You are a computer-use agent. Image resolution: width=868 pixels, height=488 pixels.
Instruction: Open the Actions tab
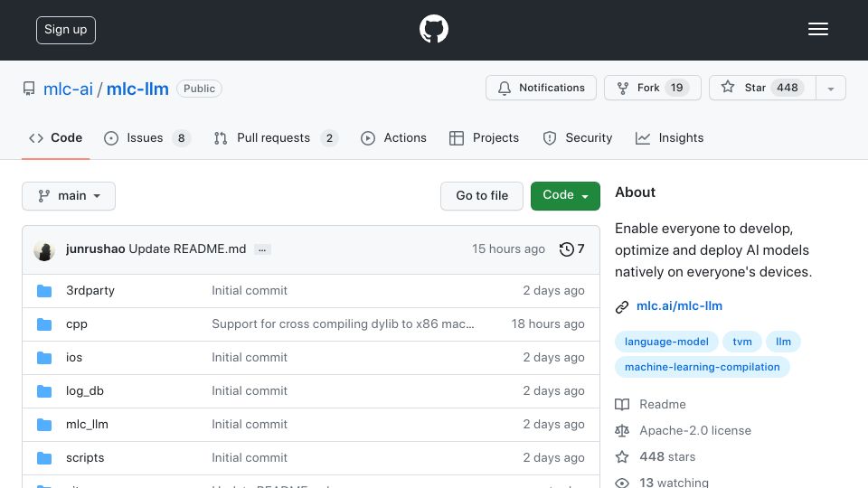coord(393,137)
